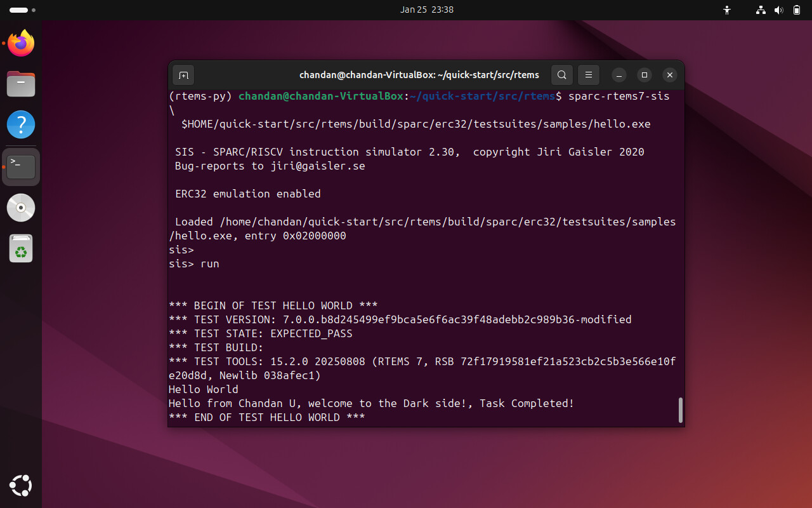The height and width of the screenshot is (508, 812).
Task: Open new tab in terminal
Action: pyautogui.click(x=183, y=75)
